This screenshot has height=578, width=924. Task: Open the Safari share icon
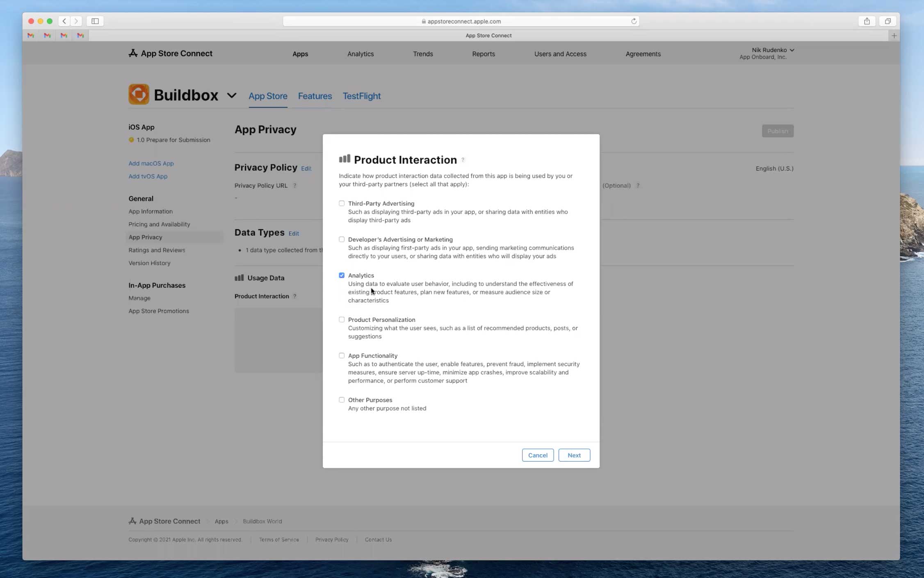(867, 21)
